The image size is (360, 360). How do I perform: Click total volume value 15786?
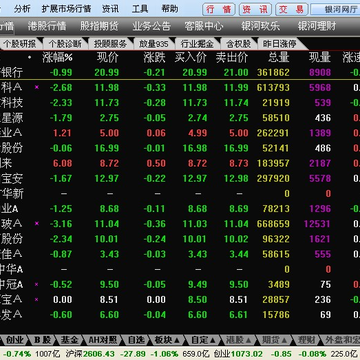click(x=276, y=315)
